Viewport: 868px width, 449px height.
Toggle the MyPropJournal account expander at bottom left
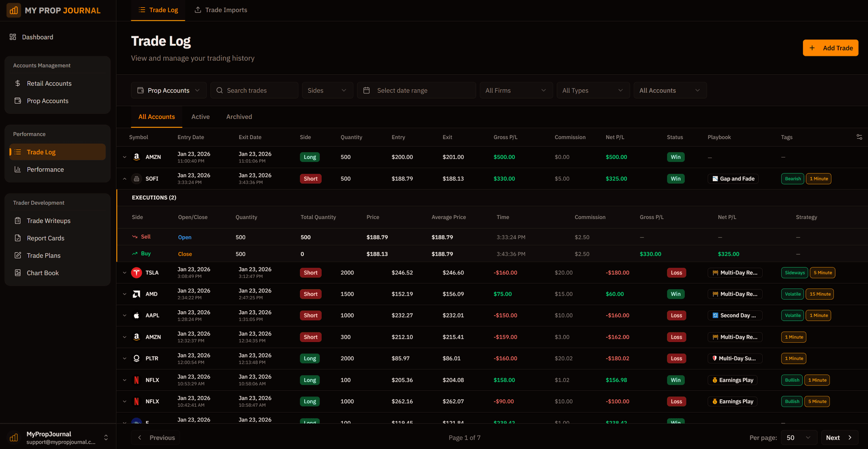[106, 437]
